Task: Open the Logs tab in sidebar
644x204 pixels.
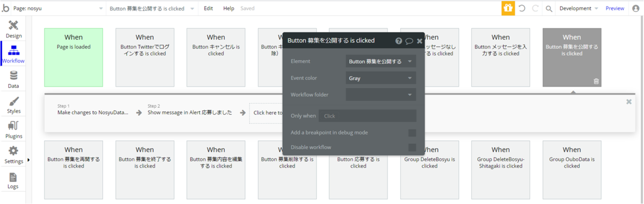Action: pyautogui.click(x=13, y=180)
